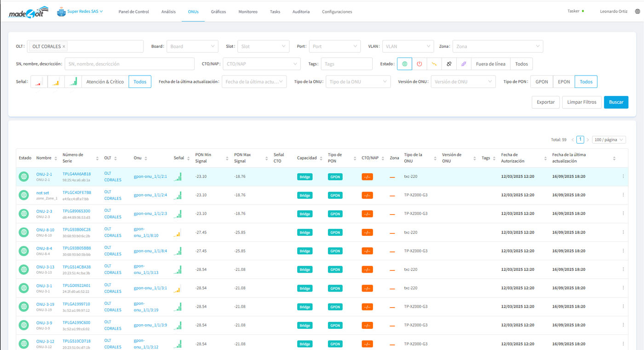Filter by red critical signal icon

click(39, 82)
